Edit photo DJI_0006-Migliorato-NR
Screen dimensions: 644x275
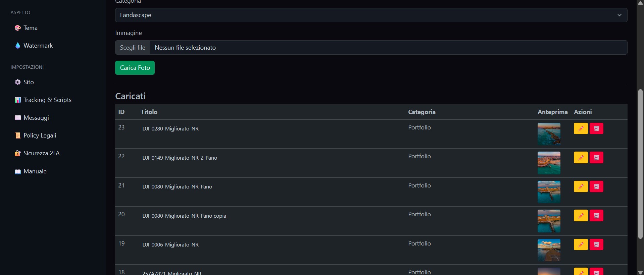tap(581, 244)
